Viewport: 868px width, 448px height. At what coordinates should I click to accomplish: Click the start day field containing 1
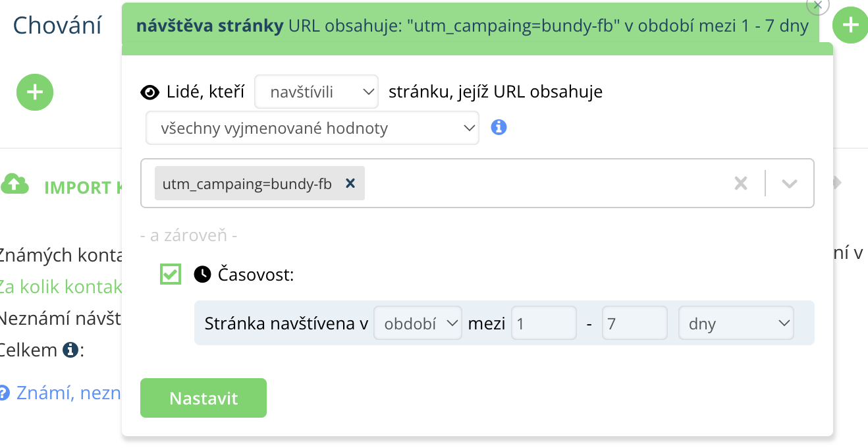point(543,323)
